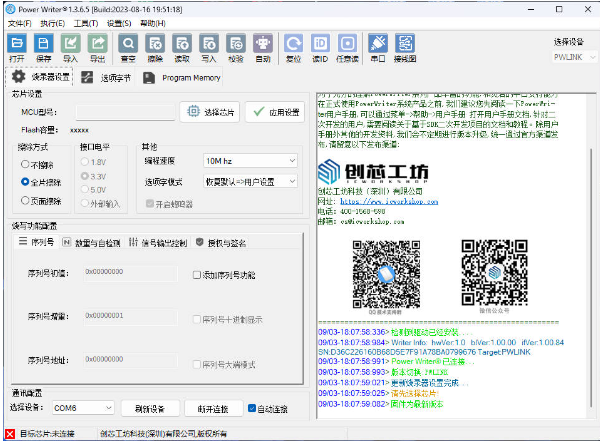Switch to the Program Memory tab
The height and width of the screenshot is (444, 600).
point(182,78)
